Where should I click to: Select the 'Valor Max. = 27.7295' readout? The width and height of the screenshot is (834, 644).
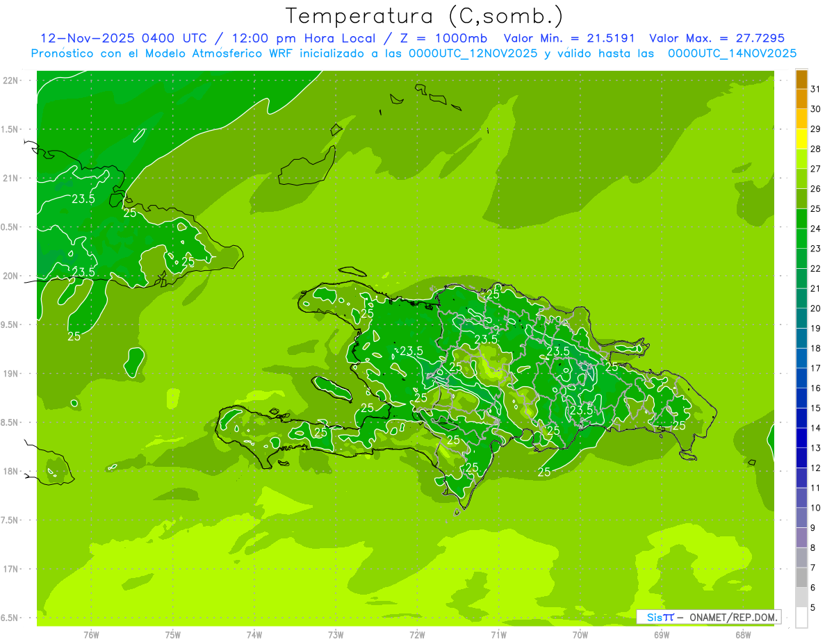[717, 38]
